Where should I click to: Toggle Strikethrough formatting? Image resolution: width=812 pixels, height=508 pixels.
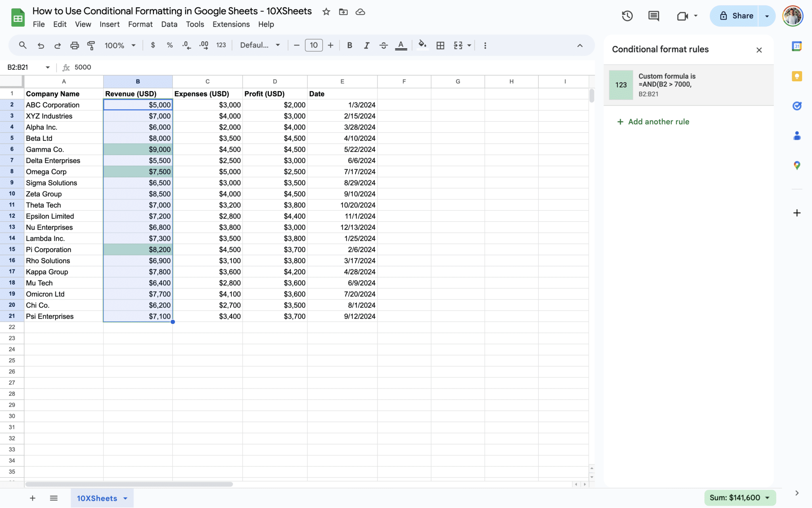pyautogui.click(x=383, y=45)
